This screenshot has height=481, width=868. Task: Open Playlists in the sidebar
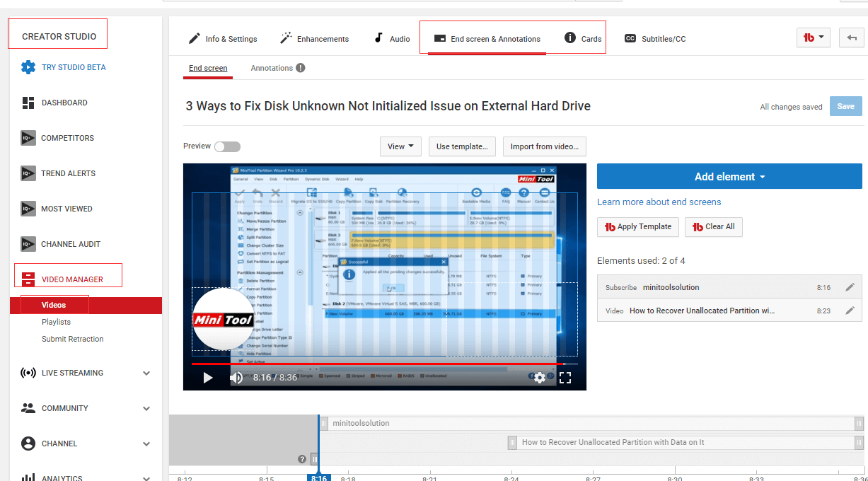pyautogui.click(x=56, y=322)
